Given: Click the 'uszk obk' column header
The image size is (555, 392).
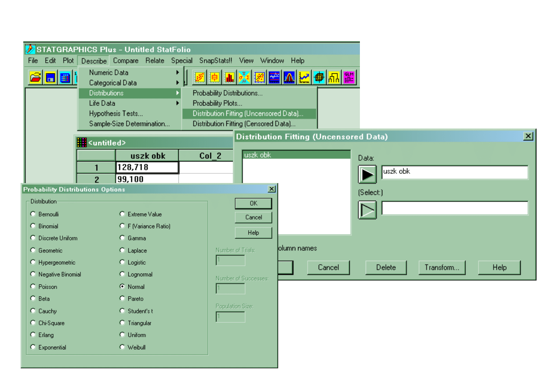Looking at the screenshot, I should 147,155.
